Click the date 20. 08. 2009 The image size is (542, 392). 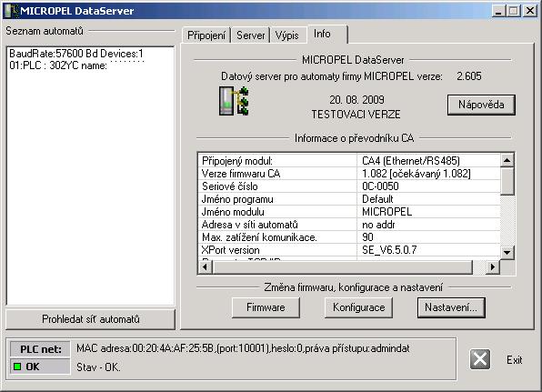click(x=356, y=100)
